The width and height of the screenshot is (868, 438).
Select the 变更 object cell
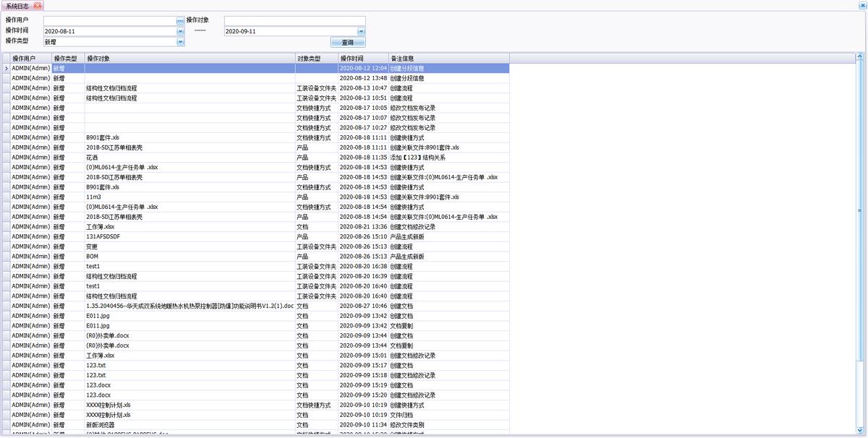[190, 246]
